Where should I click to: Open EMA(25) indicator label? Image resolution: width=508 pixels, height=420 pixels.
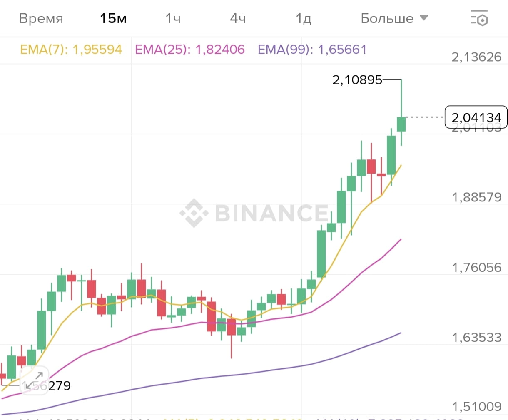(x=190, y=50)
